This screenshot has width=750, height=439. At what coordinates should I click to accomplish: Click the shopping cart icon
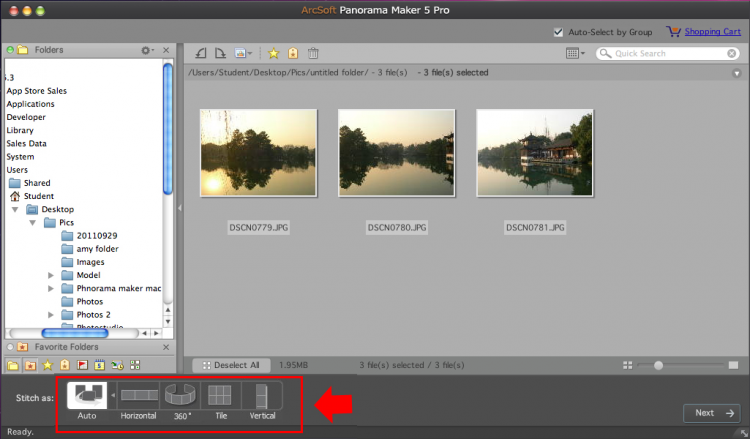pos(673,32)
